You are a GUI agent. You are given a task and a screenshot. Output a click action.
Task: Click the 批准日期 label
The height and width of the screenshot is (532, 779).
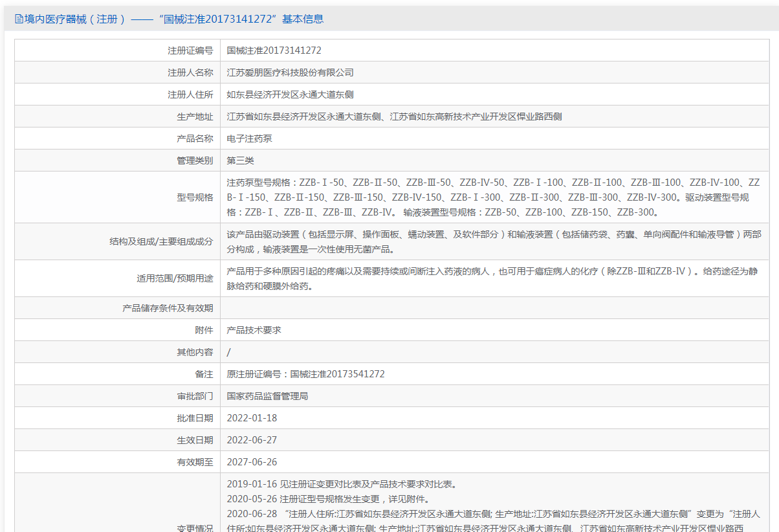click(195, 418)
